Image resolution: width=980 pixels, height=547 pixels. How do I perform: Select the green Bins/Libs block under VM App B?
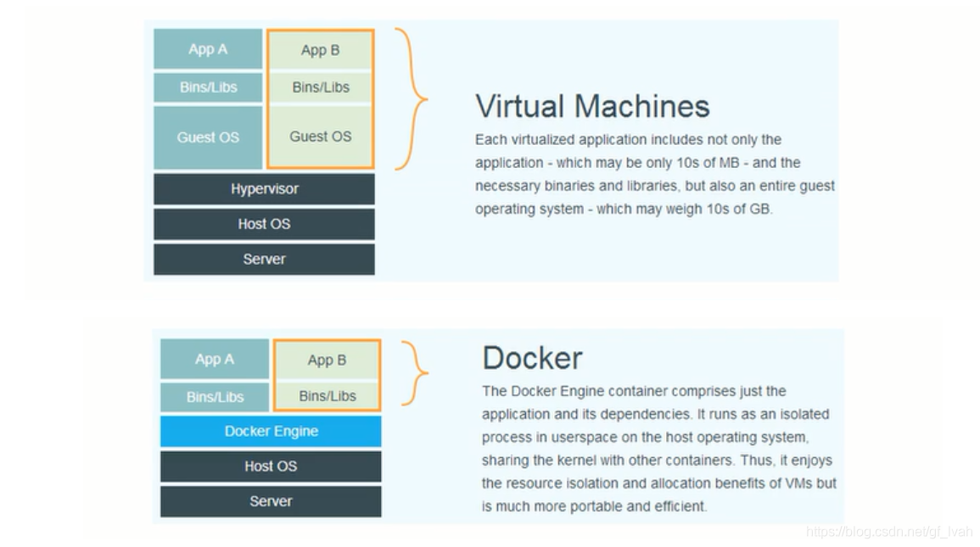click(321, 87)
